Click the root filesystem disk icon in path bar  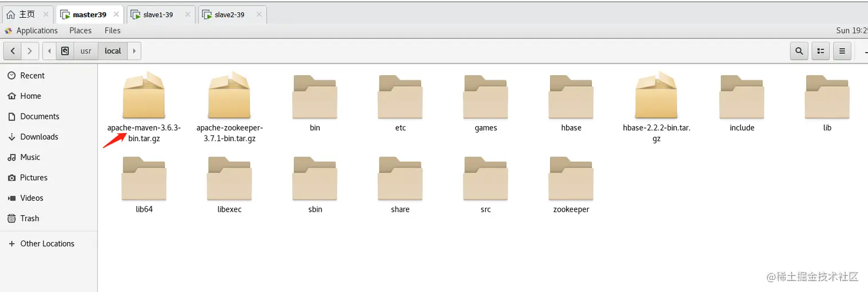(x=65, y=51)
